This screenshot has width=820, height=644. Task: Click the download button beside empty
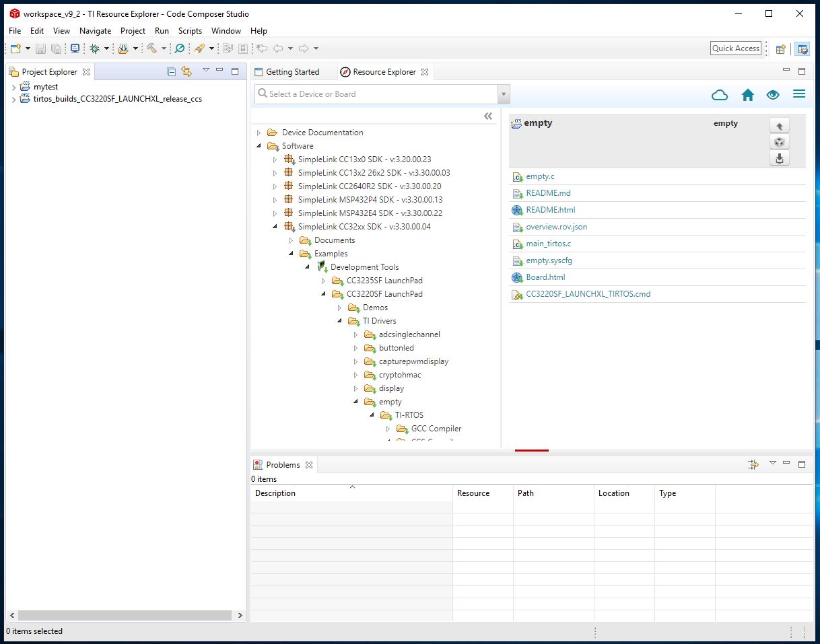pos(779,158)
